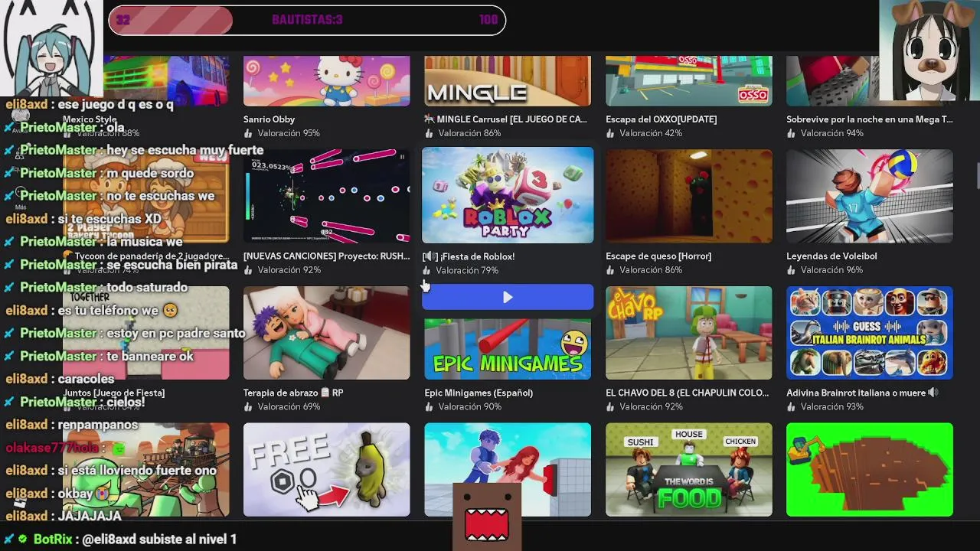The height and width of the screenshot is (551, 980).
Task: Open the Sanrio Obby game thumbnail
Action: tap(327, 80)
